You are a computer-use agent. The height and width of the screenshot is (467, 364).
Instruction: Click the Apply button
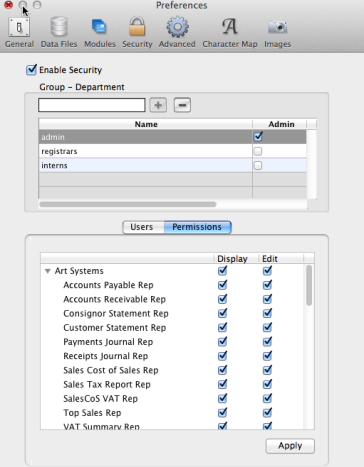(x=290, y=446)
